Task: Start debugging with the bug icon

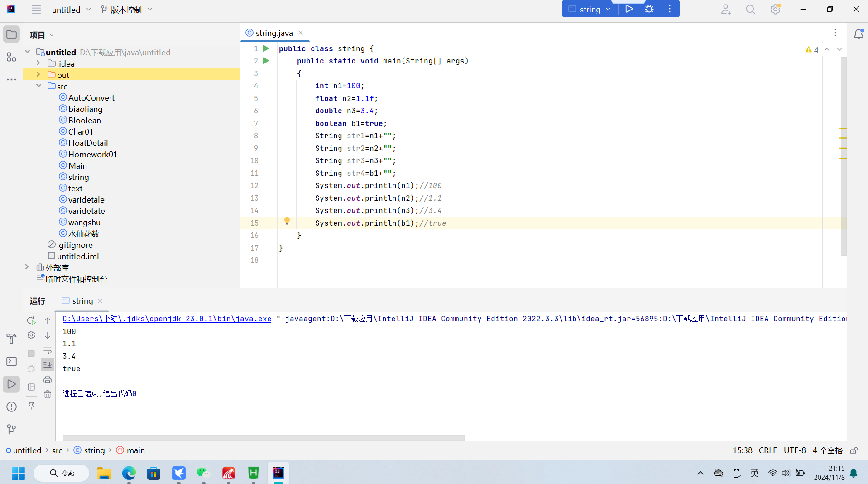Action: [x=649, y=9]
